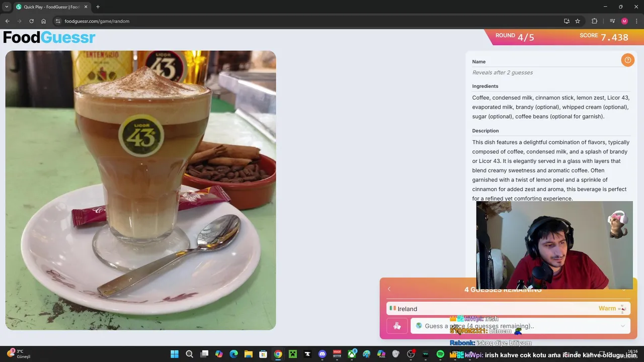
Task: Open Windows taskbar search
Action: pyautogui.click(x=189, y=354)
